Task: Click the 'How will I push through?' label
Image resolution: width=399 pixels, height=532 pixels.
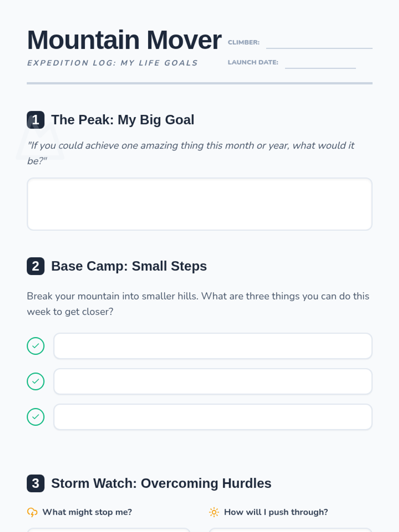Action: (x=276, y=512)
